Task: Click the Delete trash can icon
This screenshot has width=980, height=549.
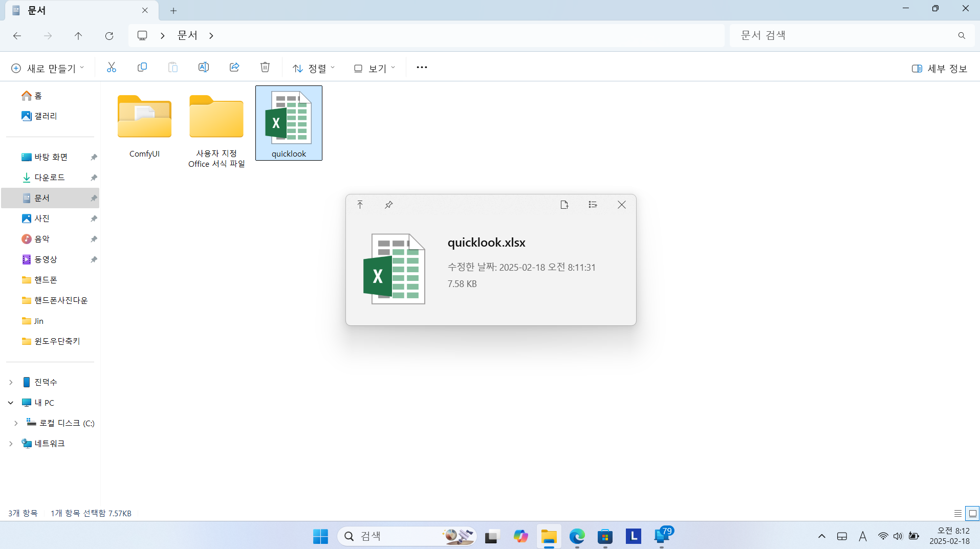Action: pyautogui.click(x=265, y=68)
